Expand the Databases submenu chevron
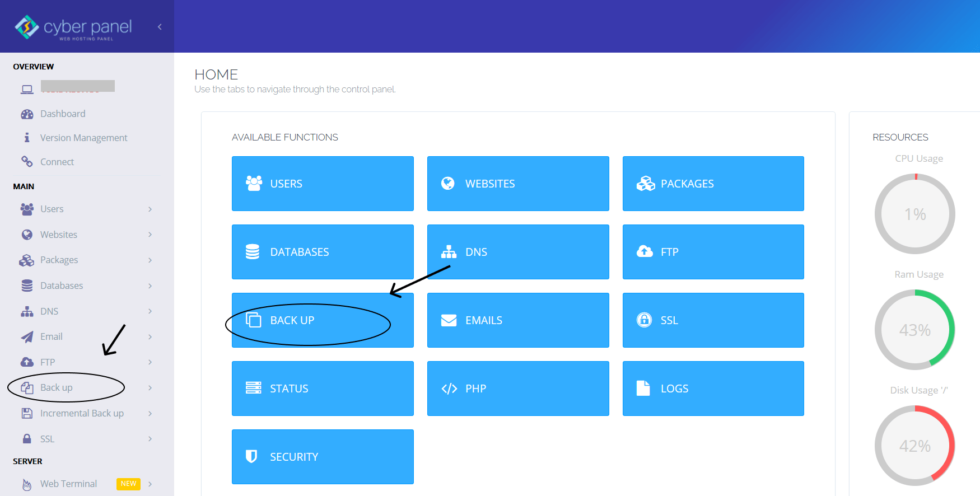 coord(150,286)
